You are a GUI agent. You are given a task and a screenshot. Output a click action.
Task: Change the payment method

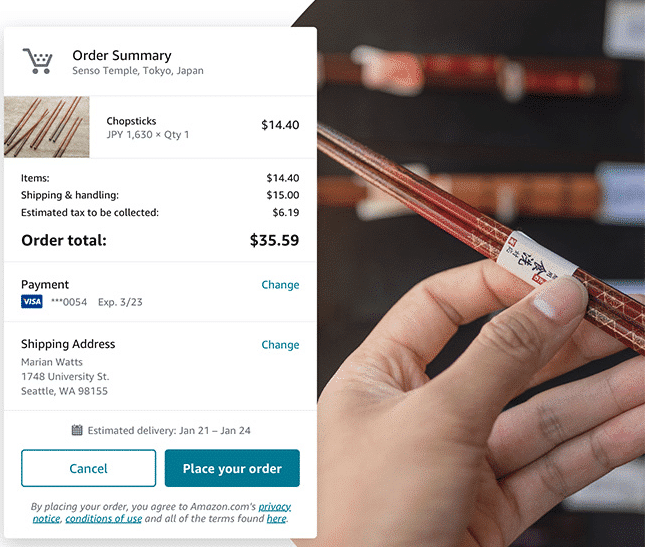tap(280, 285)
